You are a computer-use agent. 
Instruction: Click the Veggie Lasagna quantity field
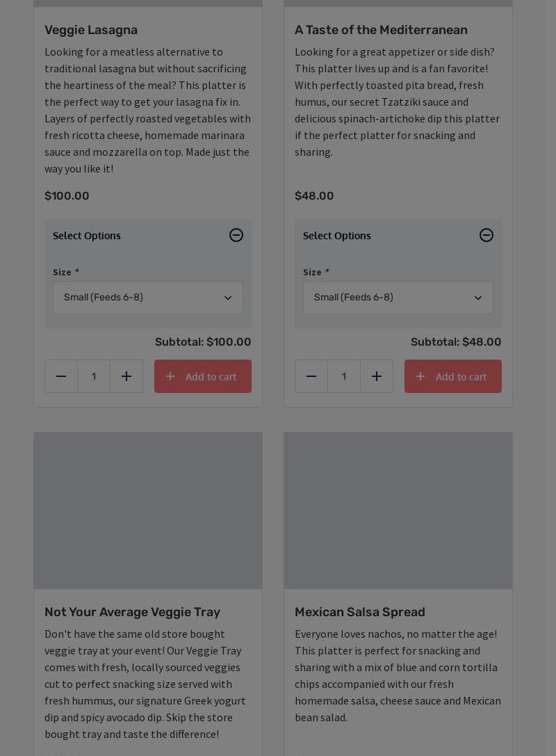[94, 376]
